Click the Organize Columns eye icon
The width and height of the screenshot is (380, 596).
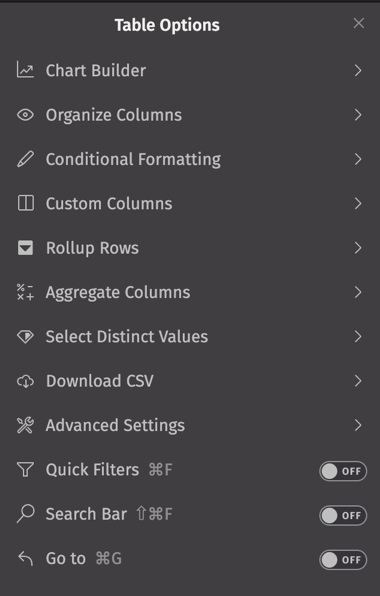(25, 115)
